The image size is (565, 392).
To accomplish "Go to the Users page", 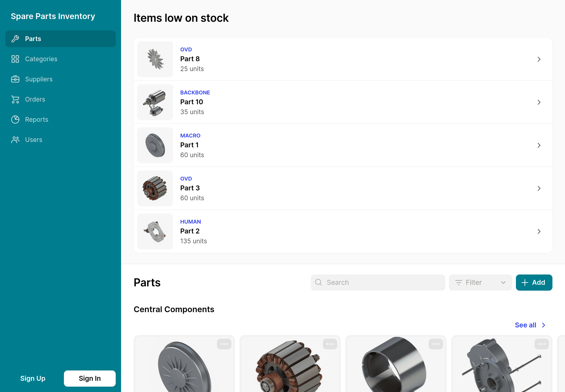I will tap(60, 139).
